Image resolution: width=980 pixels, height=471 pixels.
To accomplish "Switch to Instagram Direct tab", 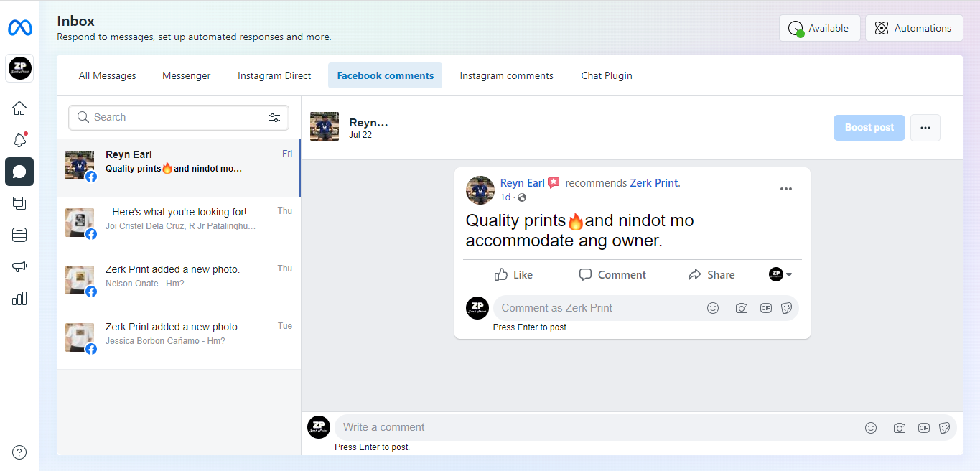I will click(274, 75).
